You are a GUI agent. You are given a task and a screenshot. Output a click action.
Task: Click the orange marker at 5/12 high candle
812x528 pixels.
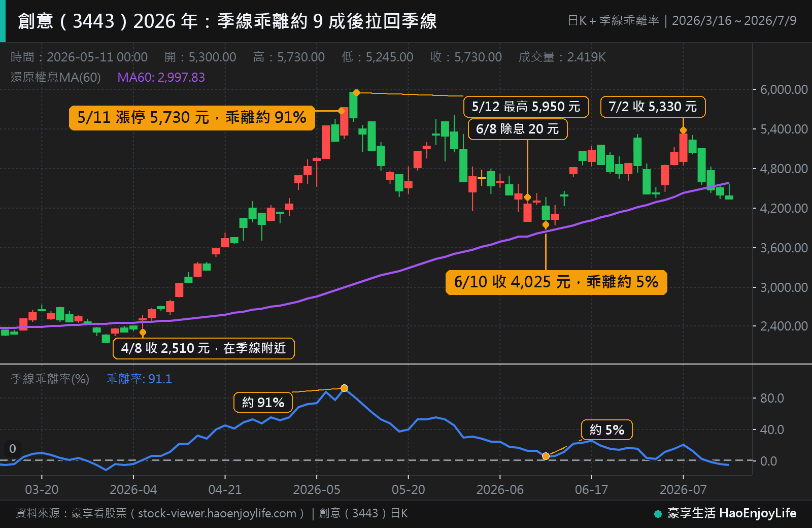[356, 93]
